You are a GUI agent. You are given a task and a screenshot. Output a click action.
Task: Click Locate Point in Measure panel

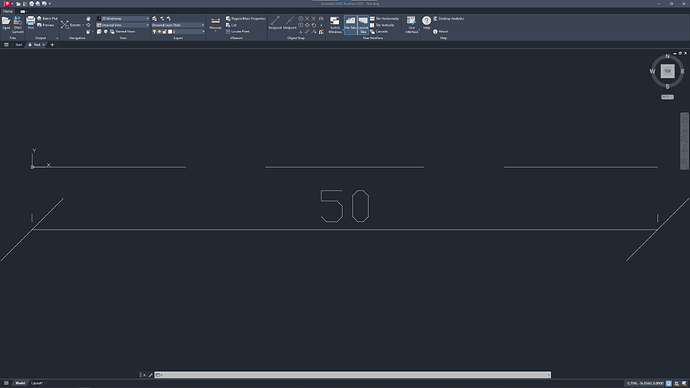point(238,32)
